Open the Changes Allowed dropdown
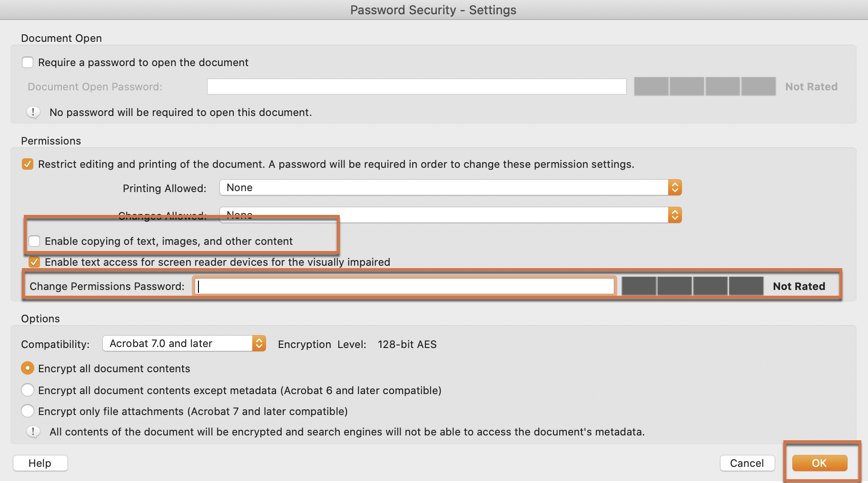The height and width of the screenshot is (483, 868). pyautogui.click(x=450, y=215)
